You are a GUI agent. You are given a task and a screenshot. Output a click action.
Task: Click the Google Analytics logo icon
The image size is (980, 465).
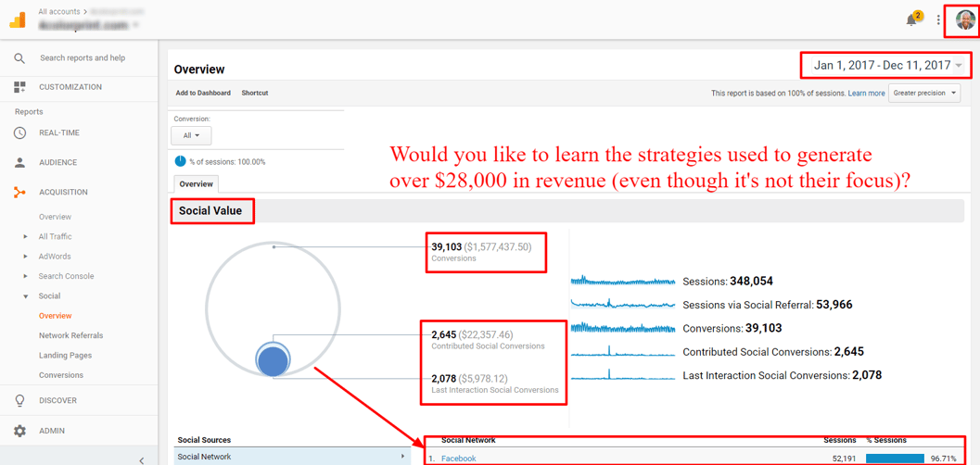coord(18,19)
